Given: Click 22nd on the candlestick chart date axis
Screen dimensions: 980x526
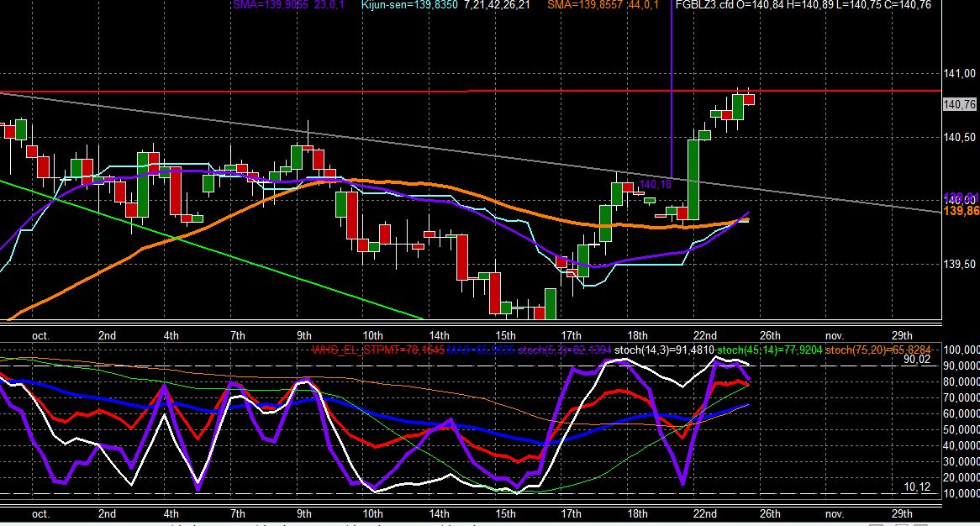Looking at the screenshot, I should click(704, 335).
